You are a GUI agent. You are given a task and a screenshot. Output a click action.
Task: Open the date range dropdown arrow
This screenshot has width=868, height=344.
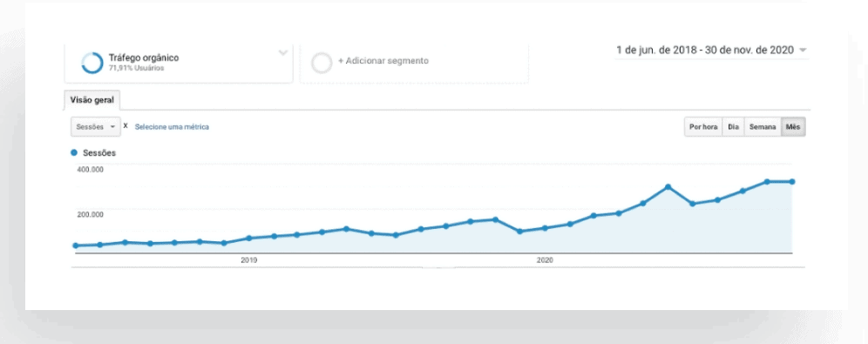803,51
